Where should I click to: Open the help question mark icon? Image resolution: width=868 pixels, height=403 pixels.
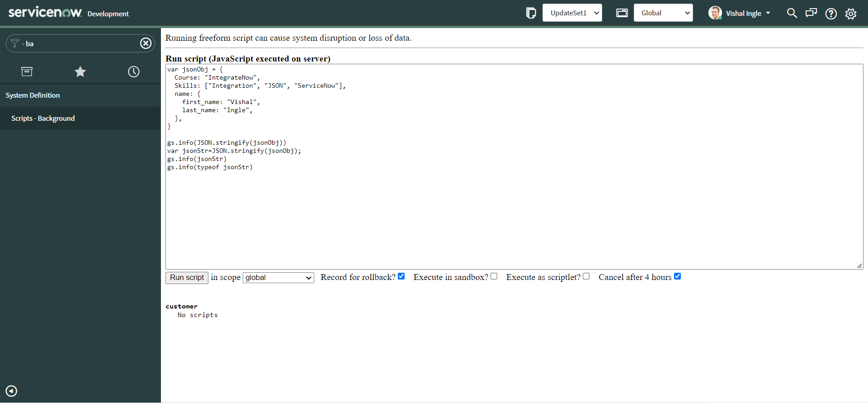coord(831,14)
